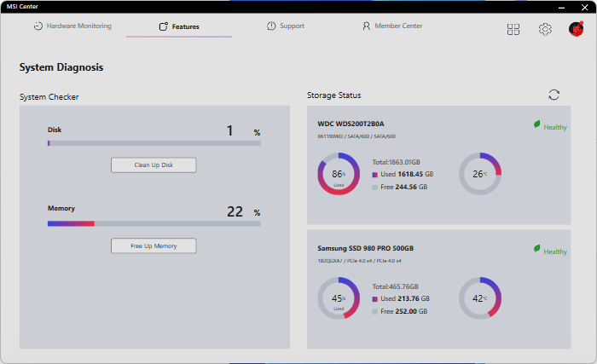The image size is (597, 364).
Task: Click the Free 244.56 GB value
Action: tap(404, 187)
